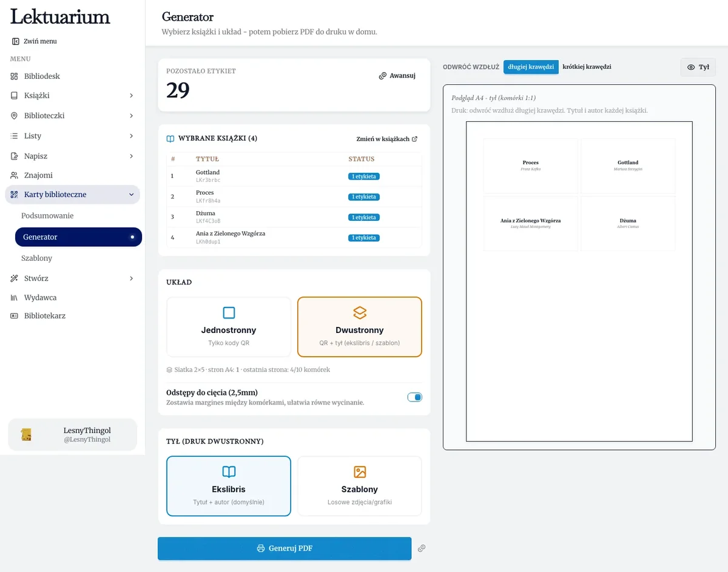
Task: Click the Wydawca library icon
Action: click(x=14, y=298)
